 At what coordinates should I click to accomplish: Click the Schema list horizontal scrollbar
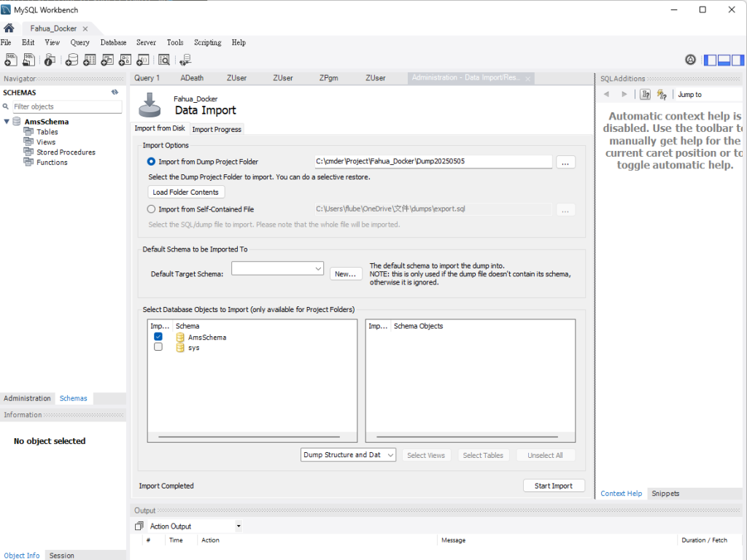point(249,436)
